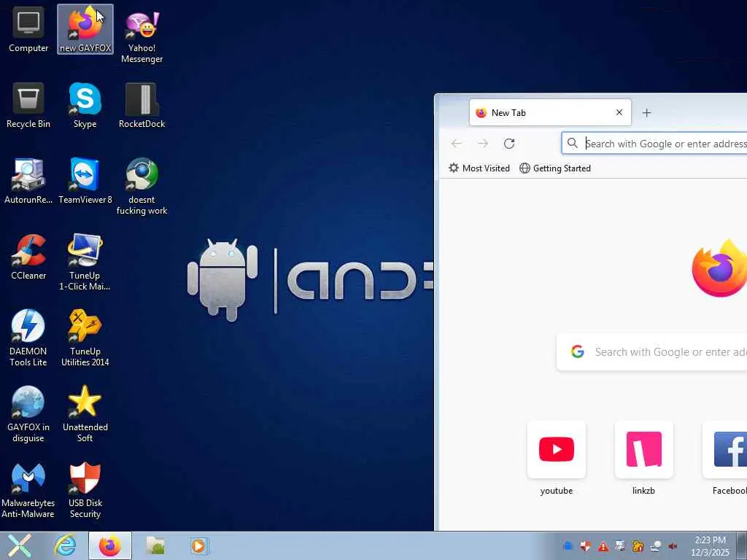This screenshot has height=560, width=747.
Task: Open the Most Visited bookmarks folder
Action: coord(479,168)
